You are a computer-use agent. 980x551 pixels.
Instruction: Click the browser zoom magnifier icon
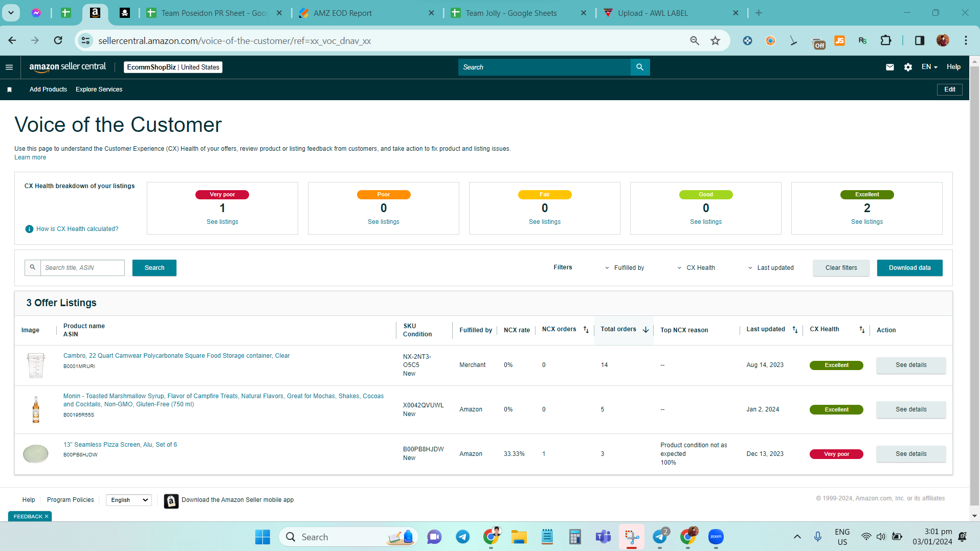[694, 40]
